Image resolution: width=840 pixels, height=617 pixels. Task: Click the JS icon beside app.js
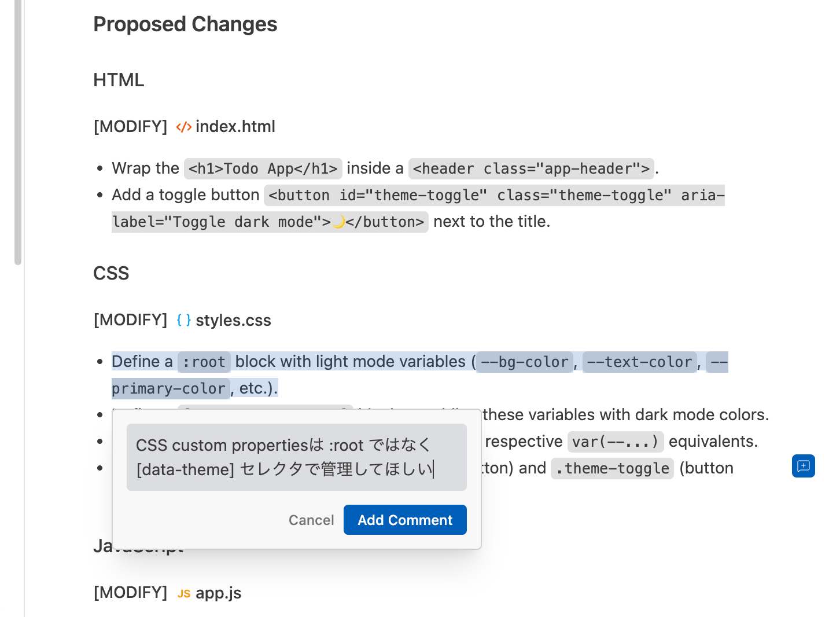pyautogui.click(x=183, y=593)
